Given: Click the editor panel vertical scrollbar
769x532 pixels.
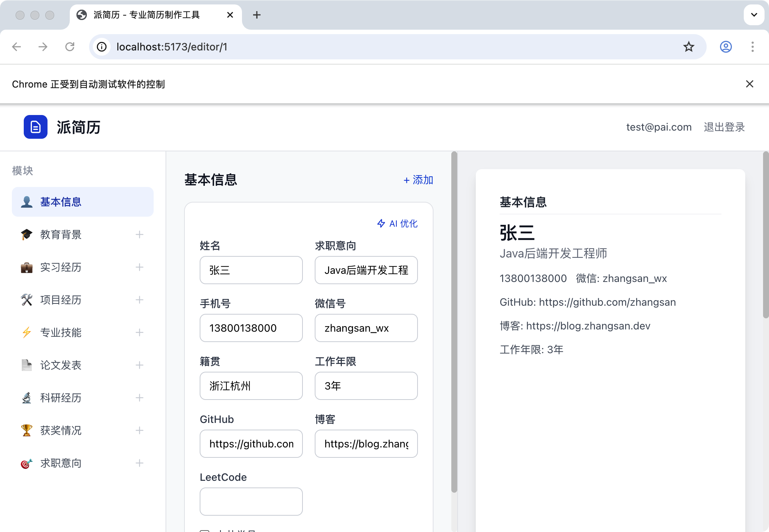Looking at the screenshot, I should click(454, 322).
